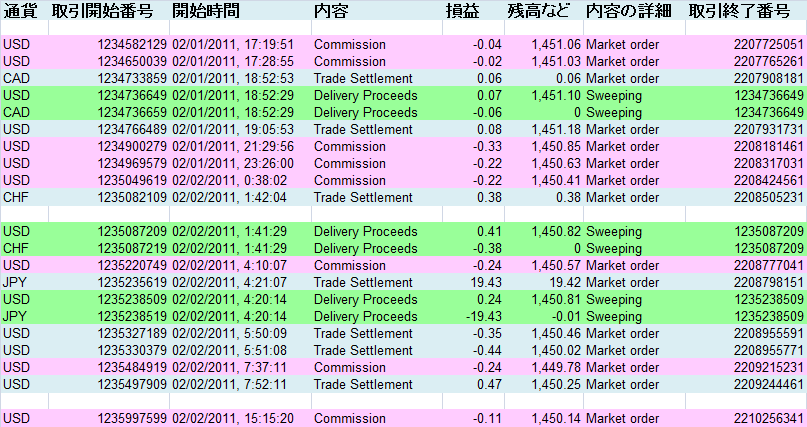
Task: Click the 開始時間 header cell
Action: 206,12
